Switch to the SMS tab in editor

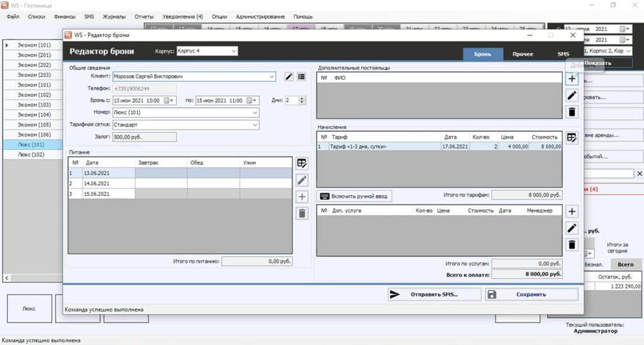coord(563,54)
